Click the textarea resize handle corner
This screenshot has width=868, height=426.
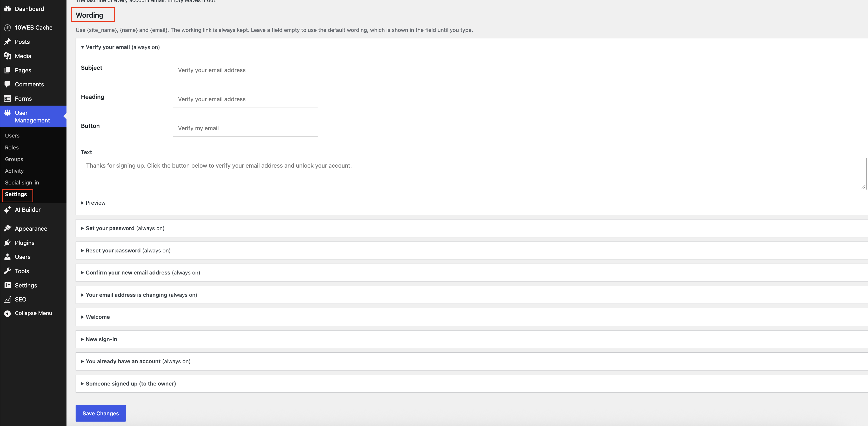(863, 187)
